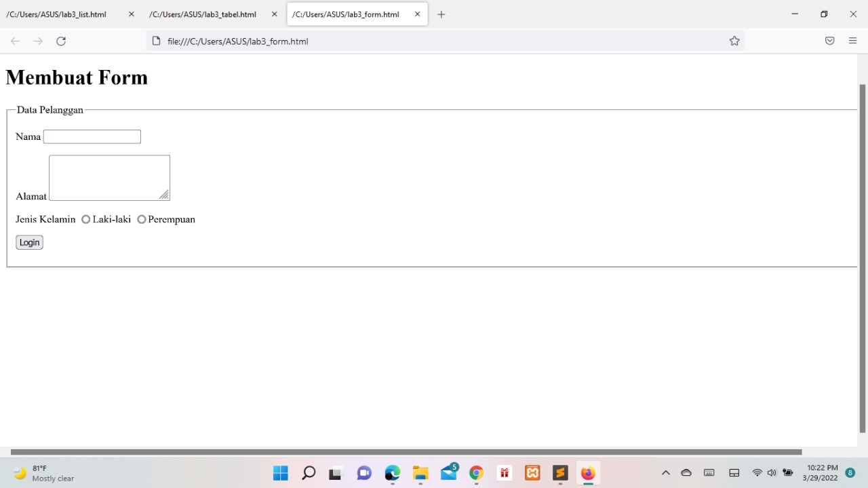Show hidden system tray icons
The height and width of the screenshot is (488, 868).
(666, 473)
